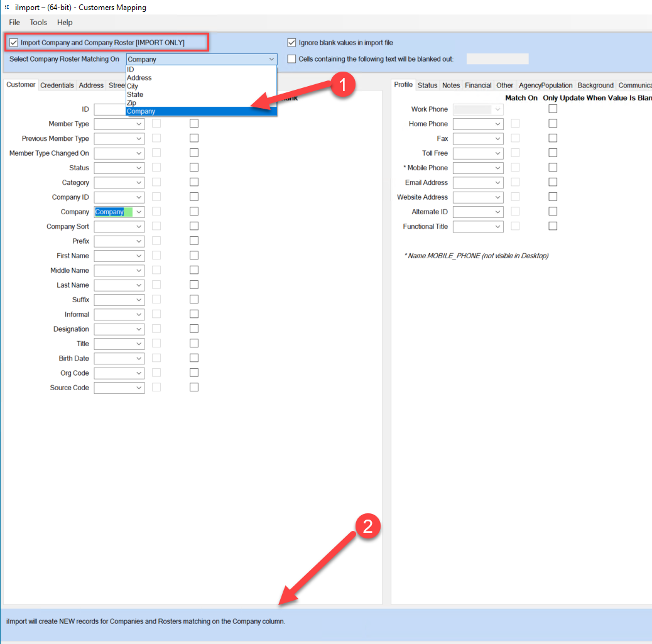Open the Email Address column dropdown

497,183
